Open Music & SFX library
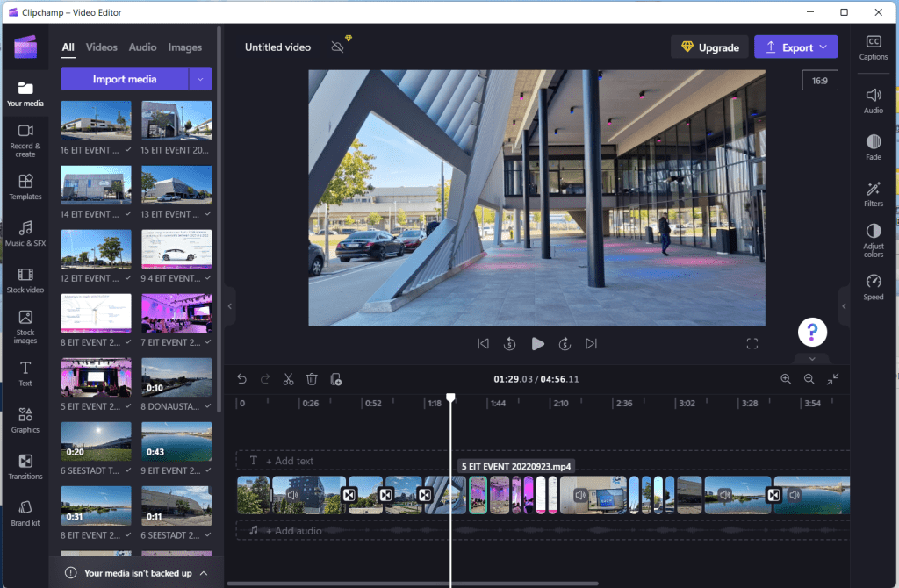The image size is (899, 588). coord(25,233)
